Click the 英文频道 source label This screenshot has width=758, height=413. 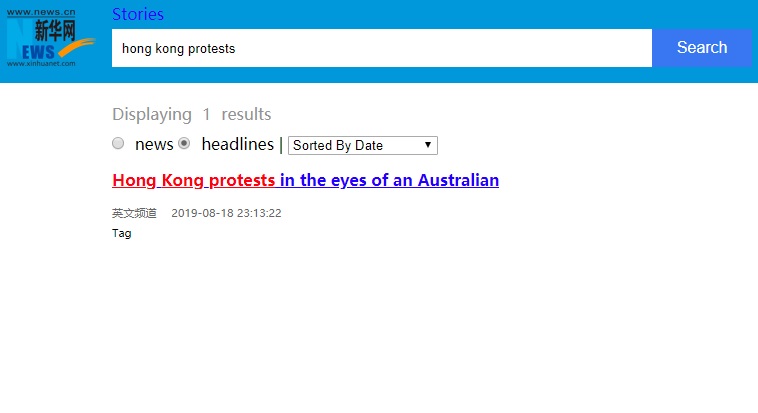[x=134, y=213]
